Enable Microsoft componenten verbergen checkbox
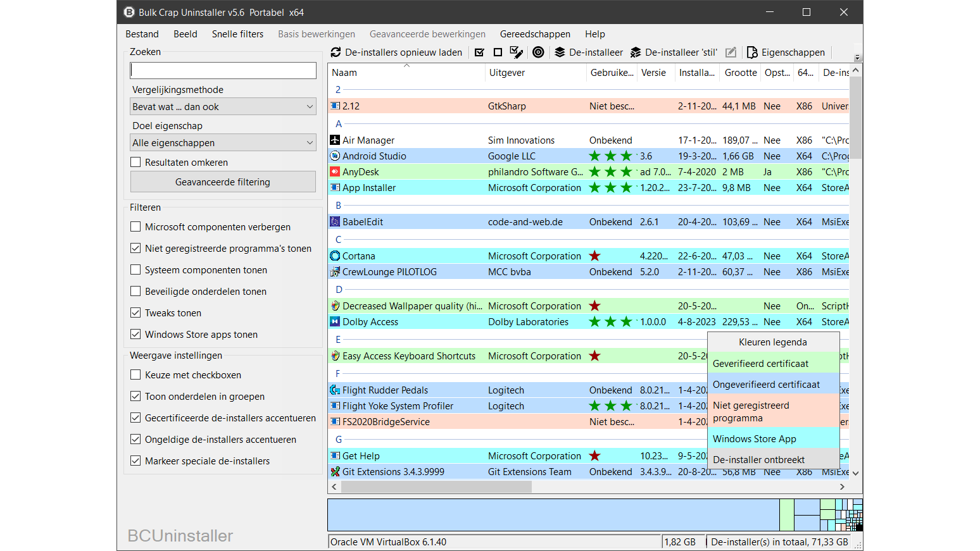 click(135, 227)
